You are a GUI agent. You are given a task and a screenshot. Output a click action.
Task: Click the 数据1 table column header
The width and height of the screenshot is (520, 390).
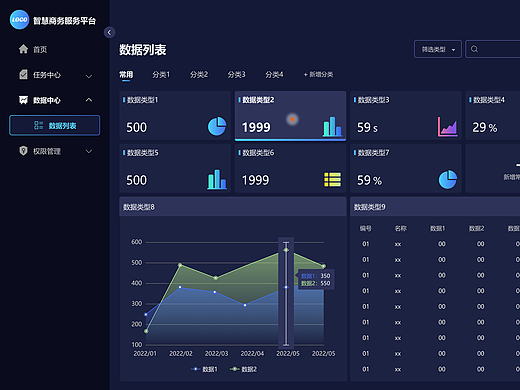[437, 228]
